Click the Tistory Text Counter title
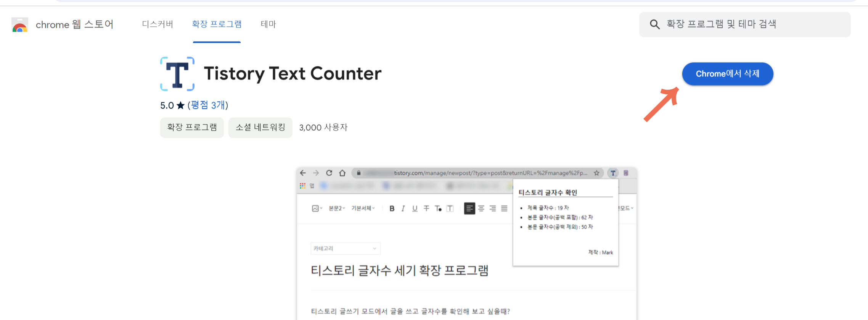Viewport: 868px width, 320px height. [x=293, y=73]
